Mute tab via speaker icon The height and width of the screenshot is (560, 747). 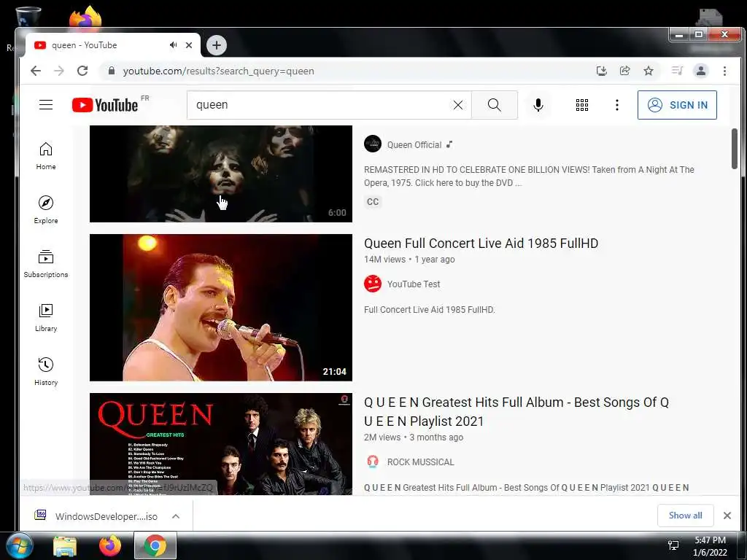point(173,45)
